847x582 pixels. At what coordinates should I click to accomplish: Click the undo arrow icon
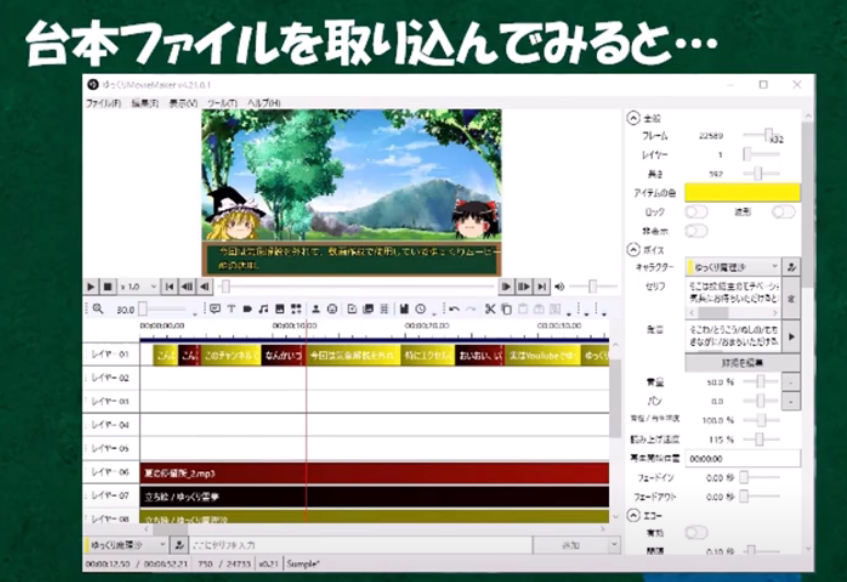click(454, 310)
